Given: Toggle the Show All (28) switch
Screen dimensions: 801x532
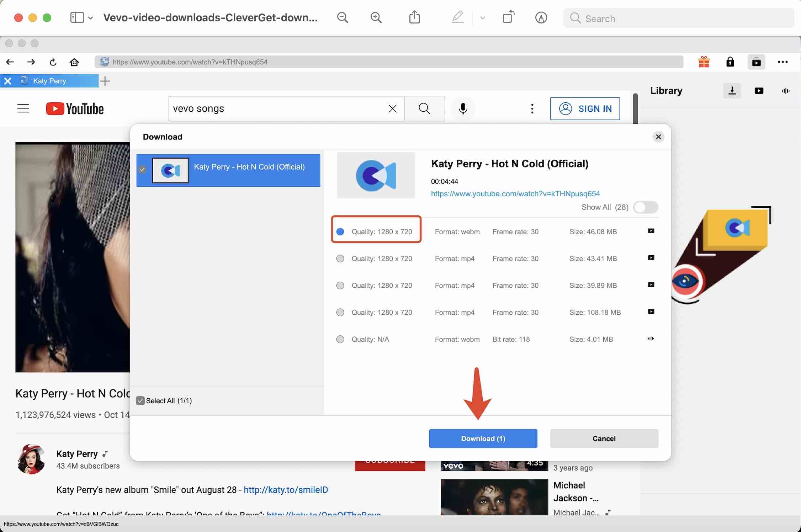Looking at the screenshot, I should point(646,207).
